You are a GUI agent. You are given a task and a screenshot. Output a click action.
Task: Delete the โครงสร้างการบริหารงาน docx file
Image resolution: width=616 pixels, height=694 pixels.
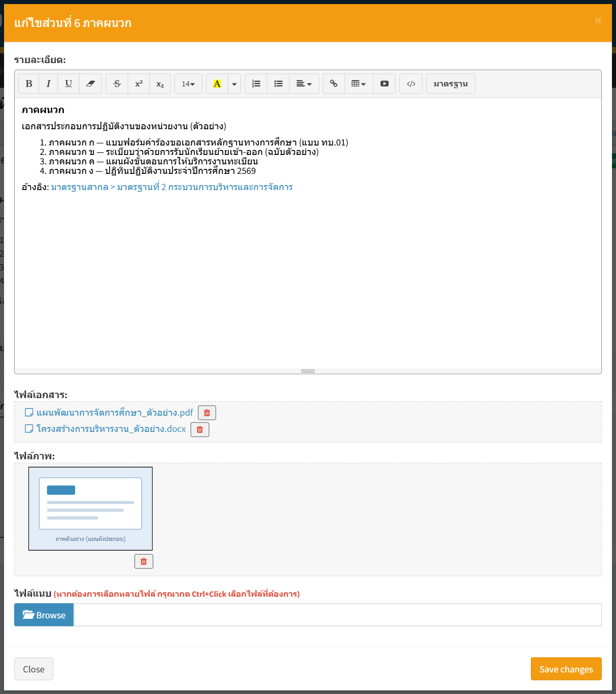click(x=200, y=430)
